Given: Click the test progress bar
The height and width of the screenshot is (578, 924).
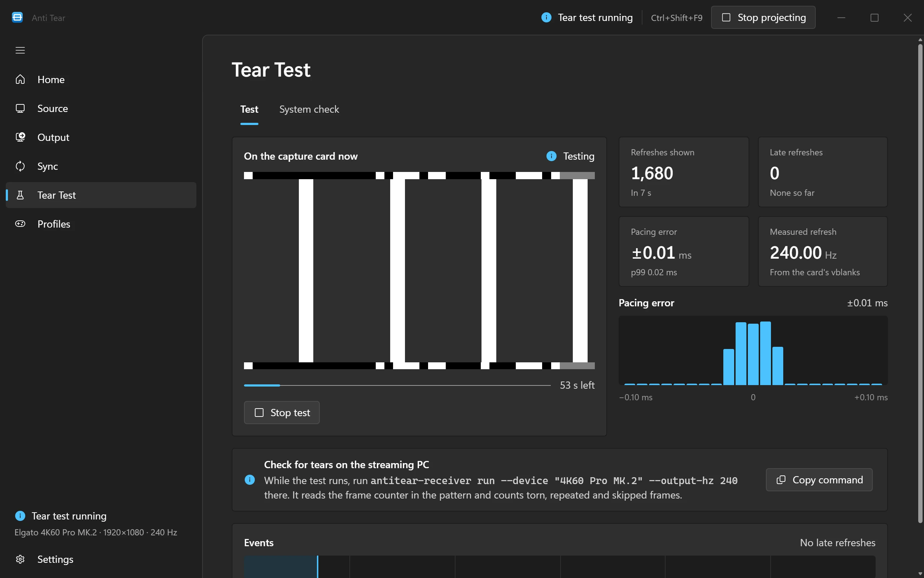Looking at the screenshot, I should click(x=397, y=385).
